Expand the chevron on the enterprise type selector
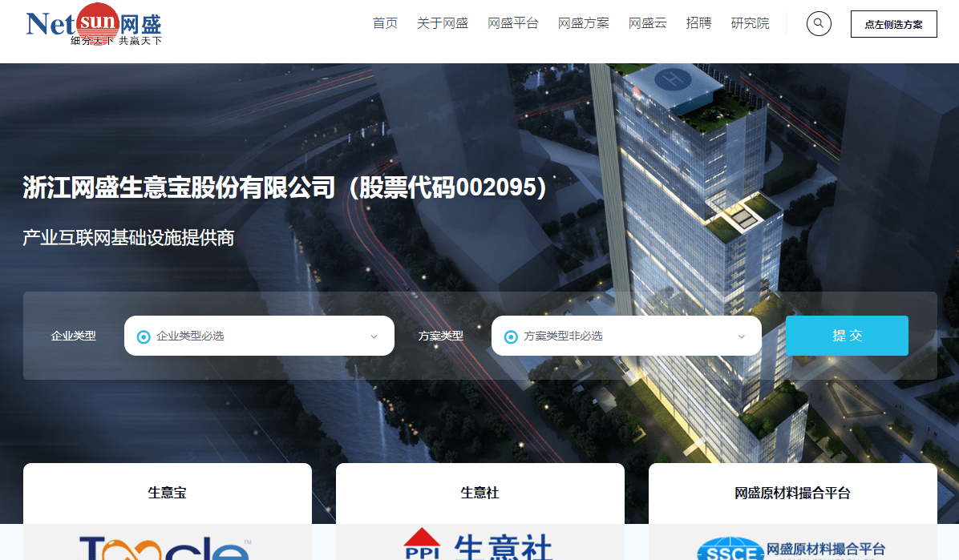959x560 pixels. tap(374, 336)
